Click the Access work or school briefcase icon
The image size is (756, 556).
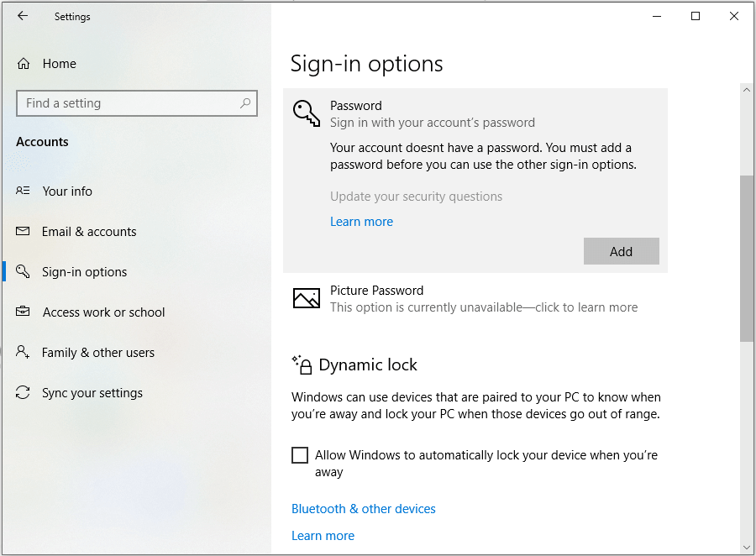click(x=24, y=312)
